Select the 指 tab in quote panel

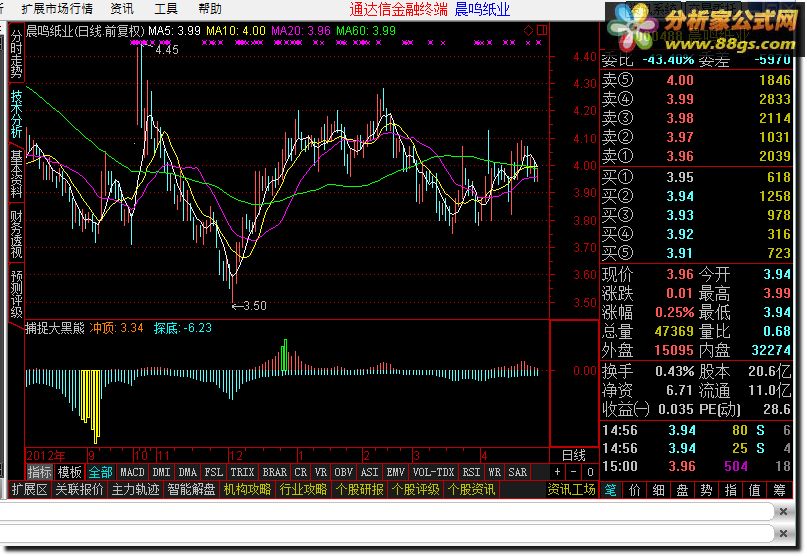coord(731,490)
